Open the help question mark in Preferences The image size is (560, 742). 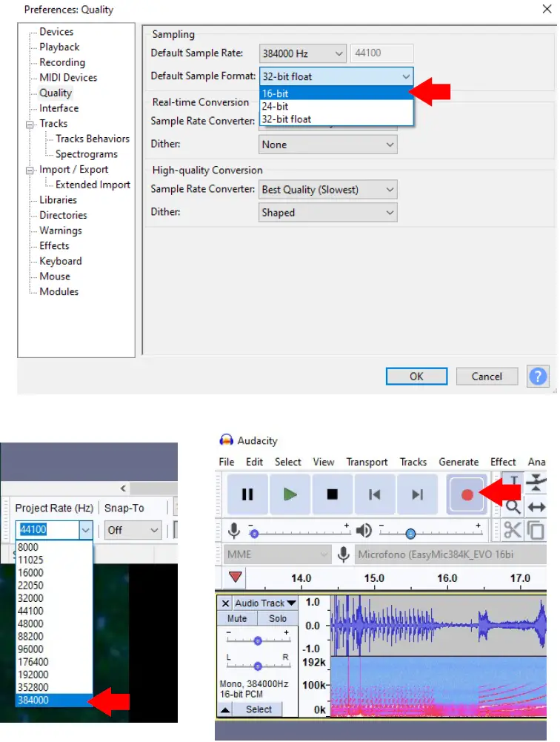(538, 377)
